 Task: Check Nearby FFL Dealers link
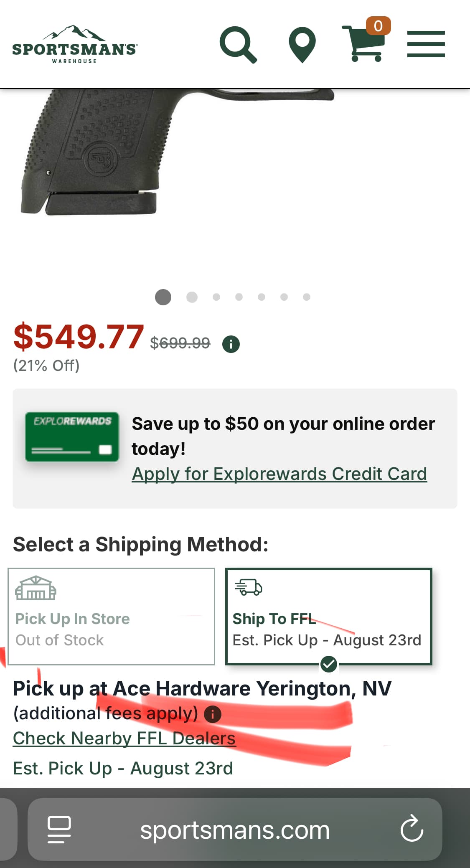pyautogui.click(x=124, y=739)
